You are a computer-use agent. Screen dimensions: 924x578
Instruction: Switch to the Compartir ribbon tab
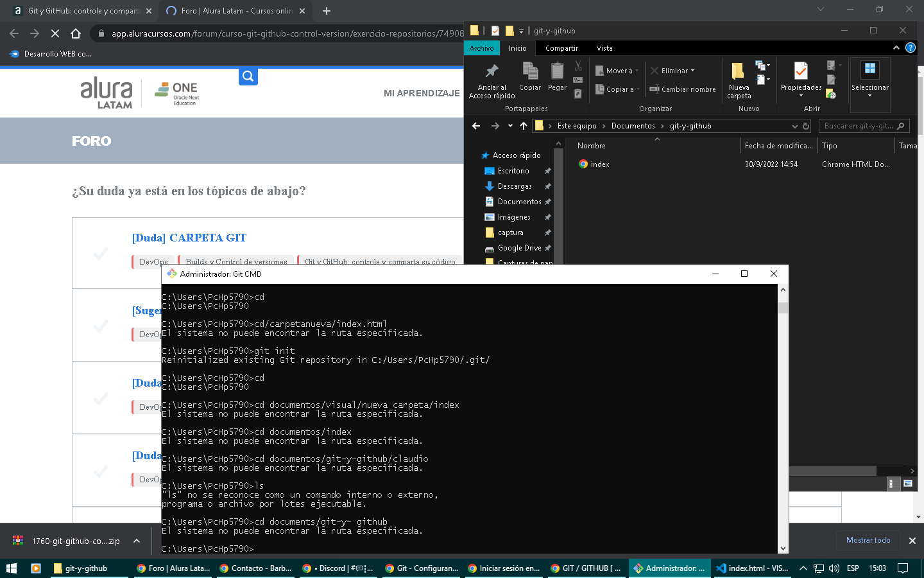pyautogui.click(x=561, y=48)
